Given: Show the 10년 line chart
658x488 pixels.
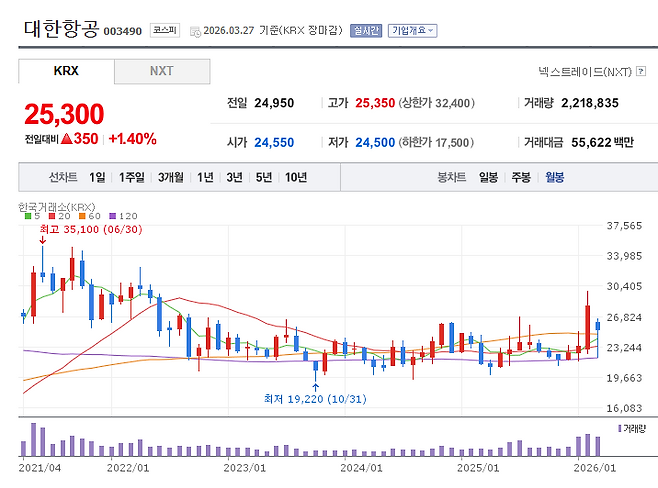Looking at the screenshot, I should coord(295,177).
